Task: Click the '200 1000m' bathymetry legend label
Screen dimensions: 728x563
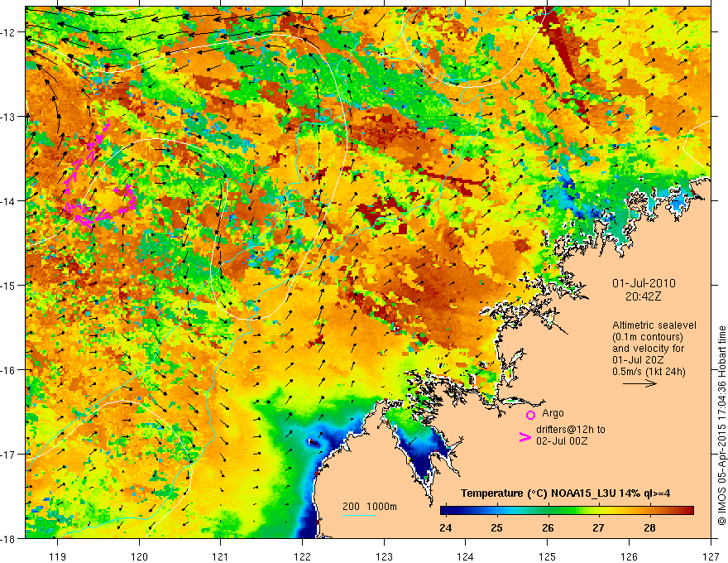Action: coord(370,507)
